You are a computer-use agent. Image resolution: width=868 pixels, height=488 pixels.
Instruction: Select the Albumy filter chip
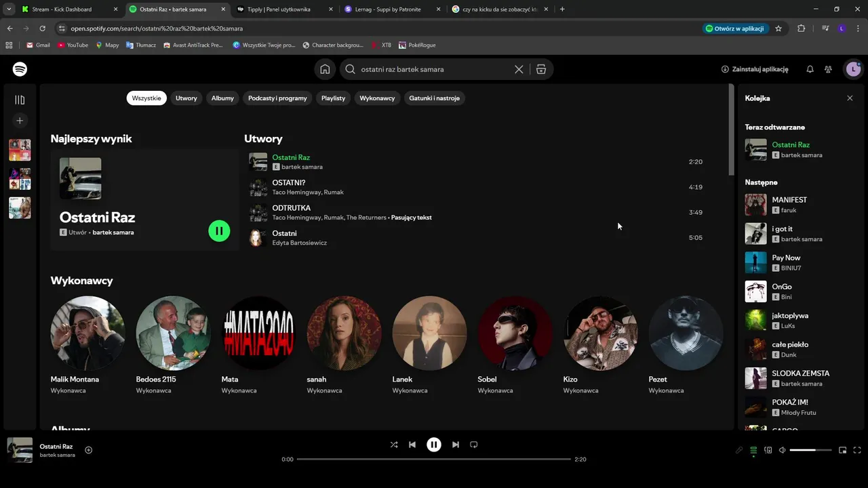coord(222,98)
